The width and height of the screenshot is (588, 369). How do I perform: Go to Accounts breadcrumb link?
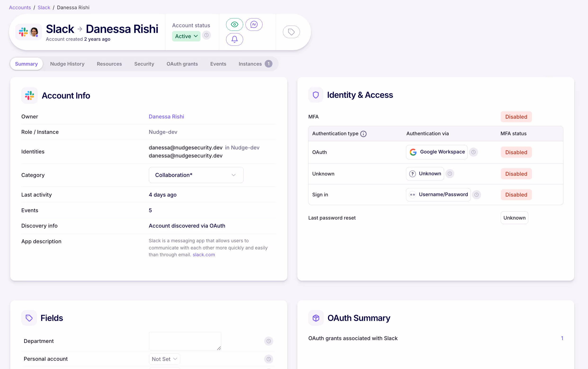(x=20, y=8)
